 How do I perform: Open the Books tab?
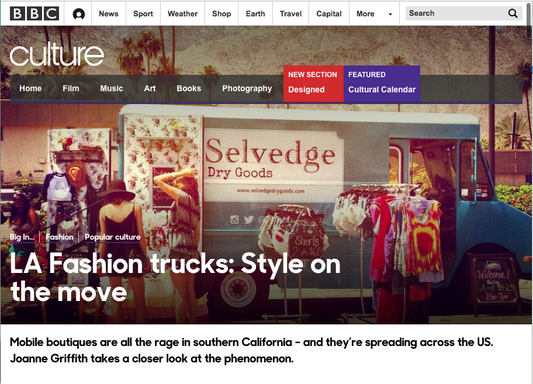pyautogui.click(x=189, y=88)
